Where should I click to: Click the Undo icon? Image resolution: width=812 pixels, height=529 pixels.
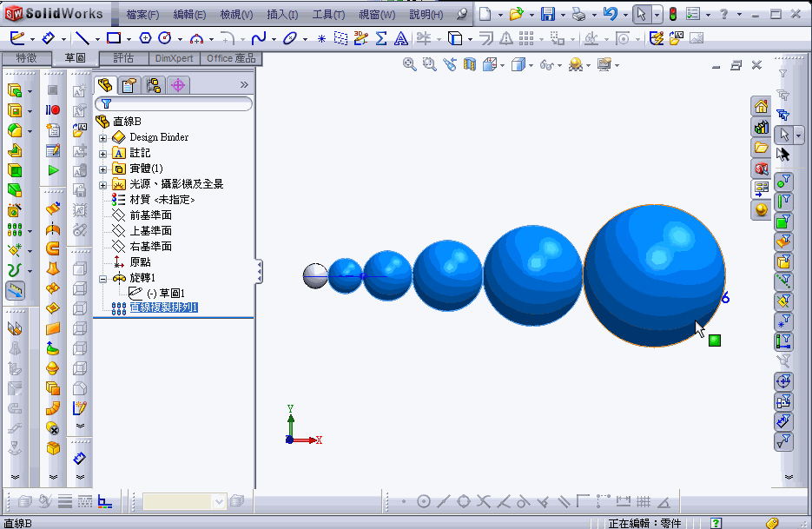[x=610, y=14]
